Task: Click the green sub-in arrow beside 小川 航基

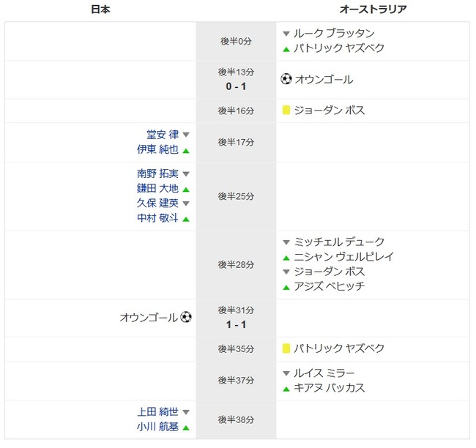Action: (186, 428)
